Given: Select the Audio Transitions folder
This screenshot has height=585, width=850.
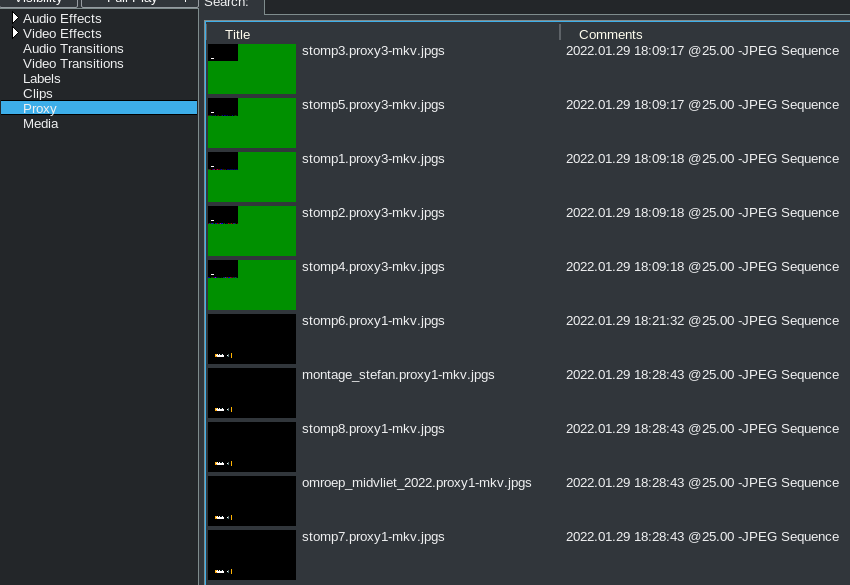Looking at the screenshot, I should tap(73, 48).
